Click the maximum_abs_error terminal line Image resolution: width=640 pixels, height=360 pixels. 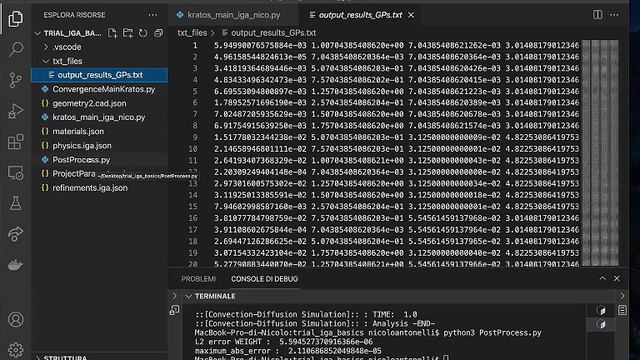click(288, 351)
